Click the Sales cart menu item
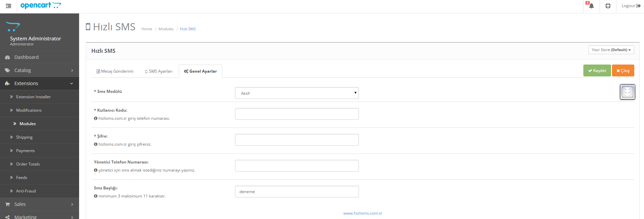 pyautogui.click(x=20, y=204)
